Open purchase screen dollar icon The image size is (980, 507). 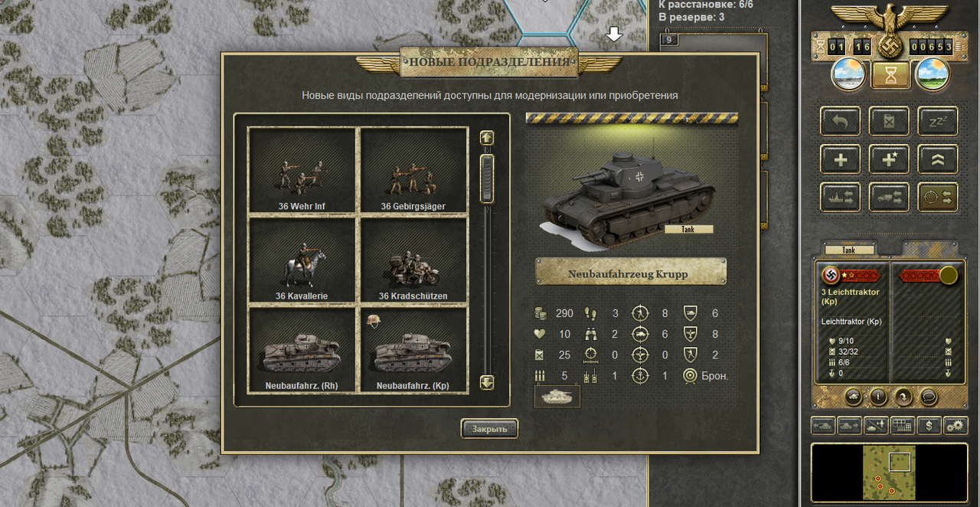[929, 425]
